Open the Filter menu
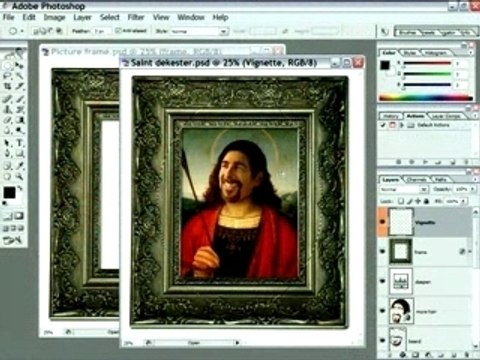 (136, 17)
